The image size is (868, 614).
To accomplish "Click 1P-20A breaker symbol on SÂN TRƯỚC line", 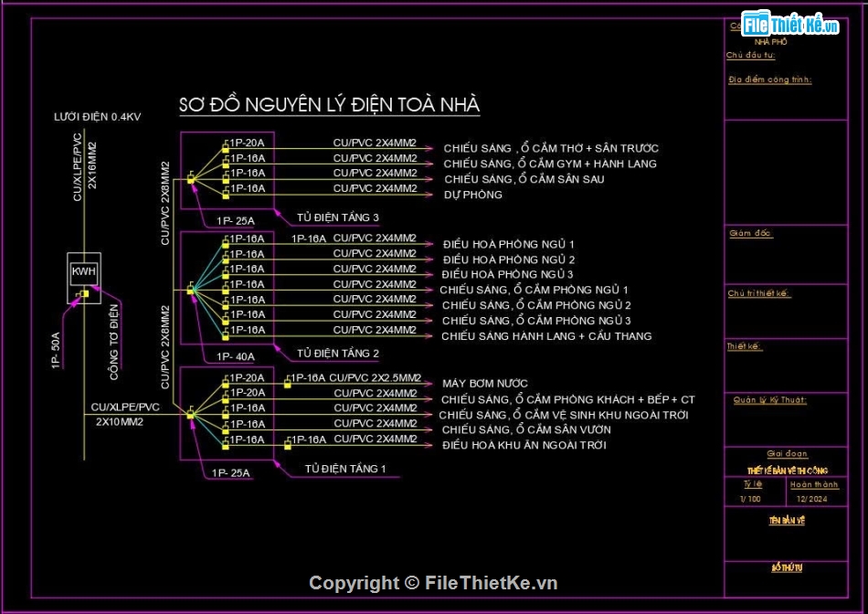I will click(226, 148).
